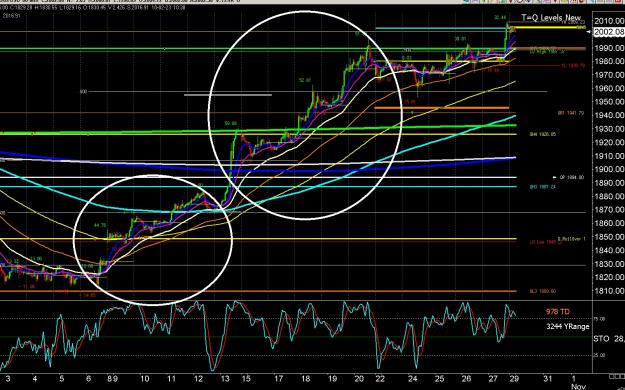
Task: Click the 1980.00 price axis label
Action: click(609, 61)
